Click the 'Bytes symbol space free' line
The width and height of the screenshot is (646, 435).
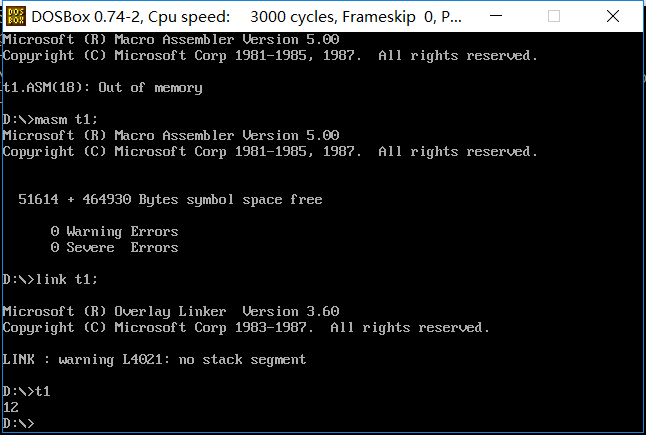170,200
